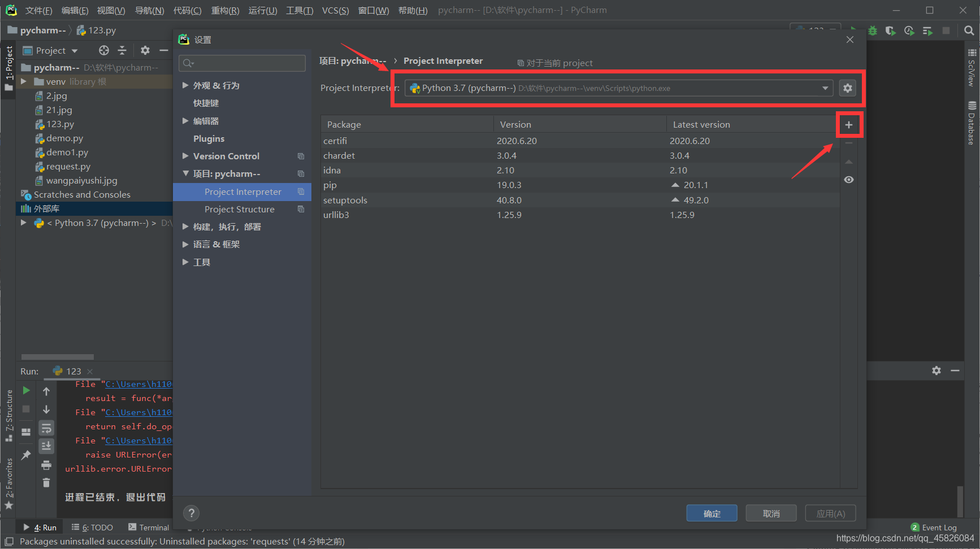Click the concurrency diagram run icon

[x=927, y=30]
